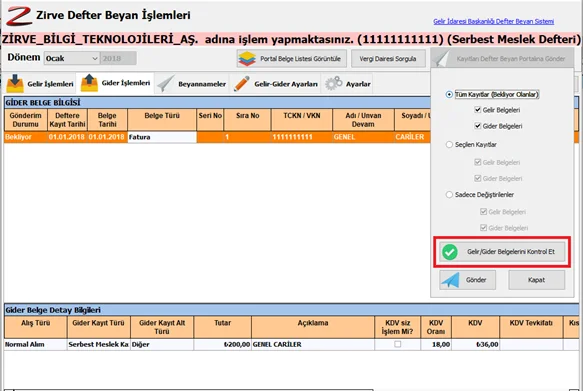Select Tüm Kayıtlar (Bekliyor Olanlar) radio option
Image resolution: width=583 pixels, height=391 pixels.
click(x=449, y=94)
